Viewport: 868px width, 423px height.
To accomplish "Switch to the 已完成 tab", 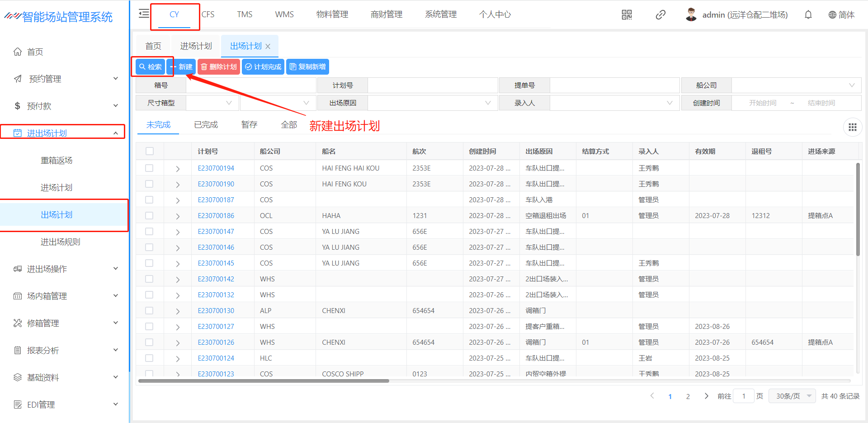I will (x=206, y=125).
